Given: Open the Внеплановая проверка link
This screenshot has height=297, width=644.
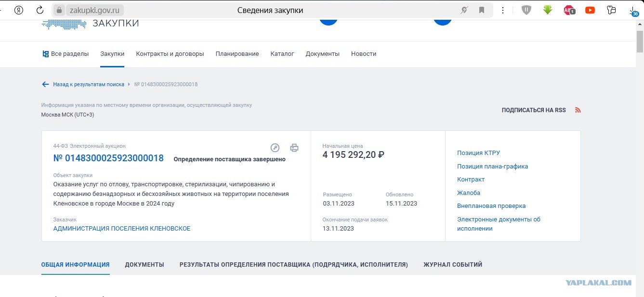Looking at the screenshot, I should coord(491,206).
